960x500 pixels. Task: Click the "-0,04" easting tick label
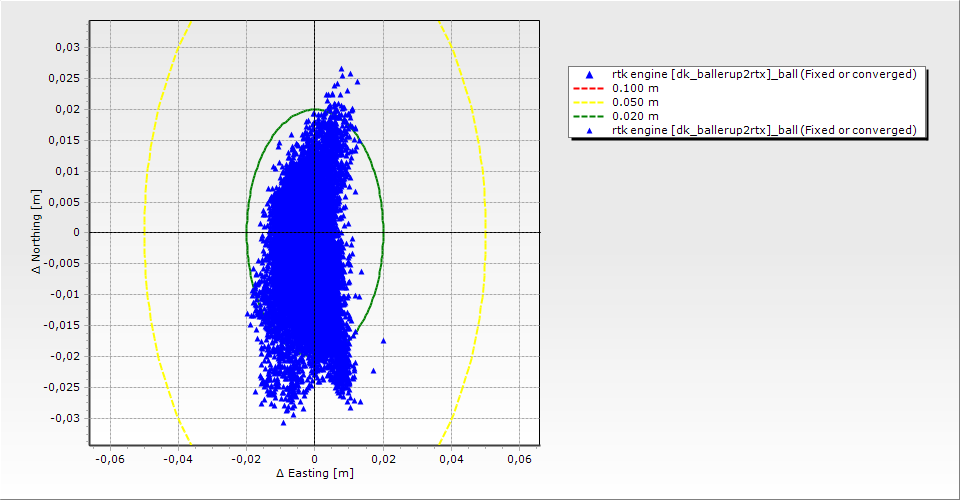coord(178,459)
